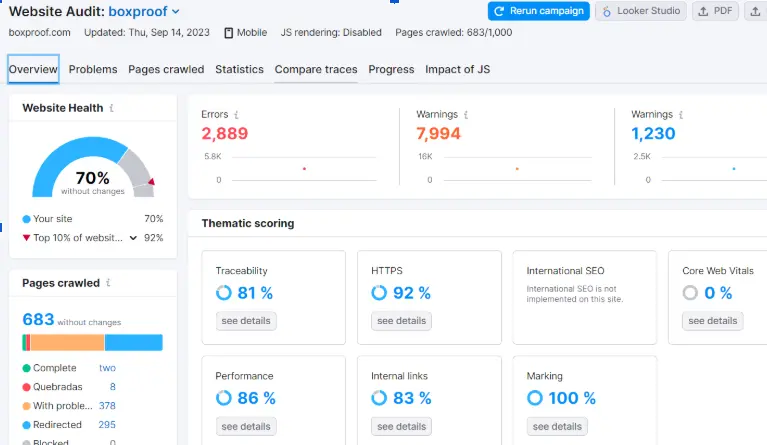Open the Impact of JS tab
This screenshot has height=445, width=767.
coord(457,69)
